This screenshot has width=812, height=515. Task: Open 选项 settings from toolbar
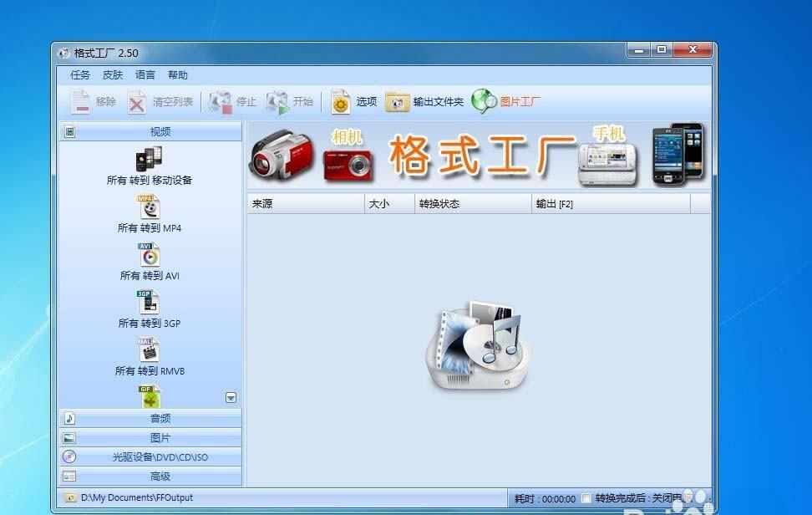[355, 102]
